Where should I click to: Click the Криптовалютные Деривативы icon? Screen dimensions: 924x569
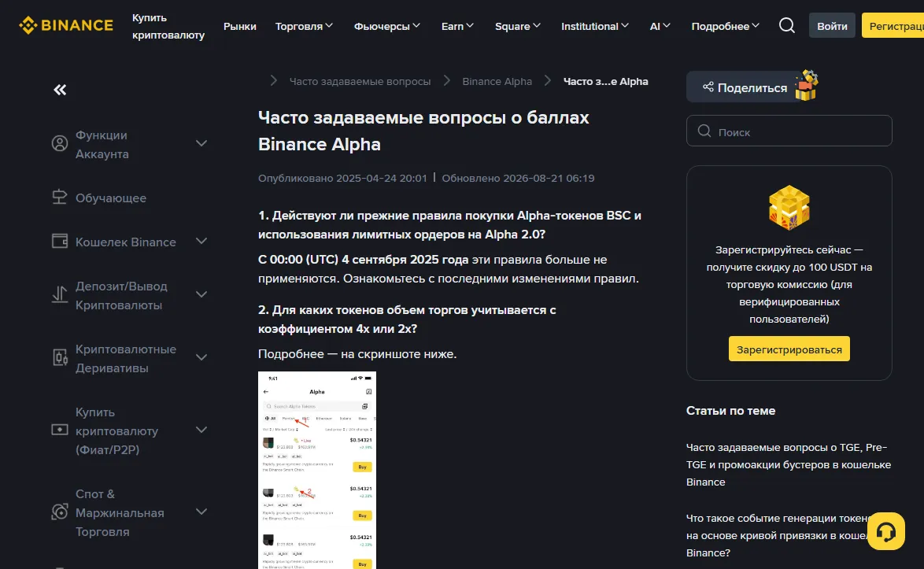pos(60,357)
